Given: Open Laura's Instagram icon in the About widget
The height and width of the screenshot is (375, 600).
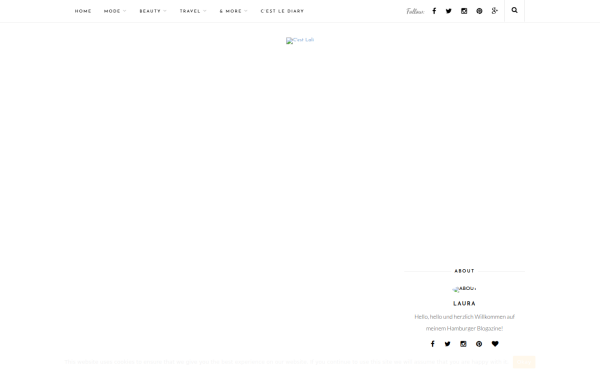Looking at the screenshot, I should click(463, 344).
